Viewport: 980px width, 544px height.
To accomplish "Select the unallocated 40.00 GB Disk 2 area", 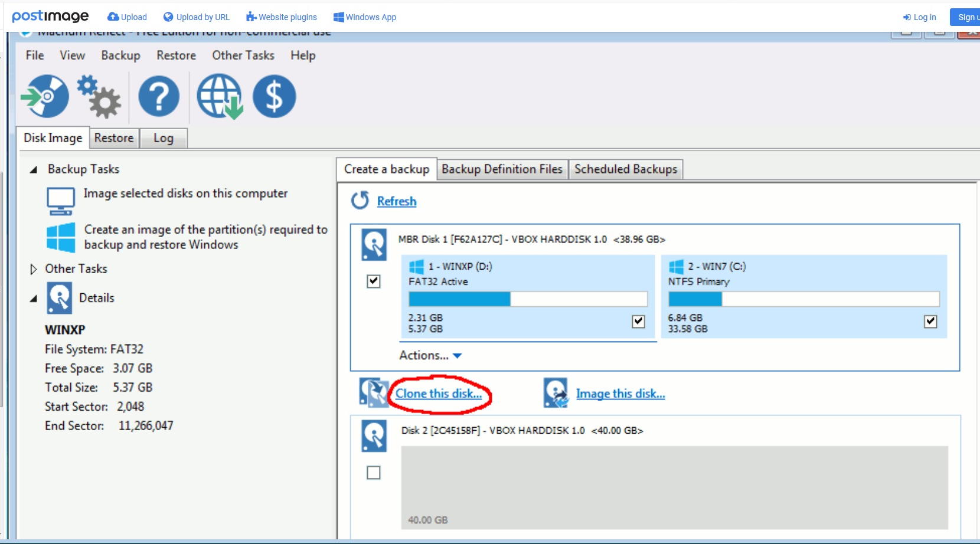I will (x=675, y=487).
